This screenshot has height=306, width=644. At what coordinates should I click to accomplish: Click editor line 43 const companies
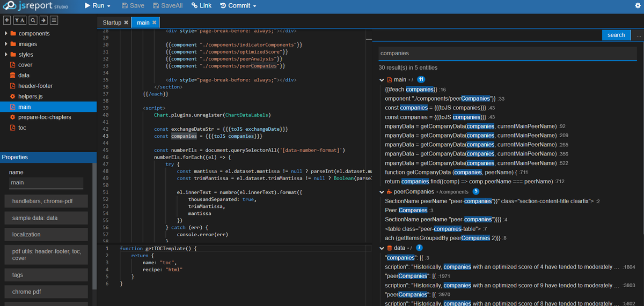pos(208,136)
